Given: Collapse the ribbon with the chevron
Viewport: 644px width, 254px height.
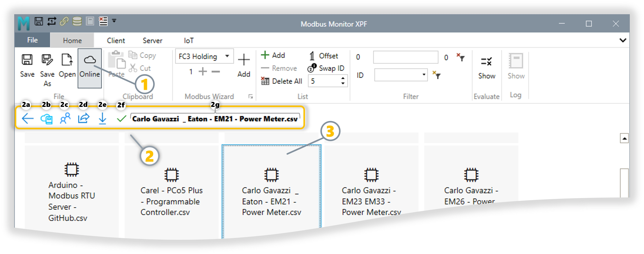Looking at the screenshot, I should [x=623, y=40].
